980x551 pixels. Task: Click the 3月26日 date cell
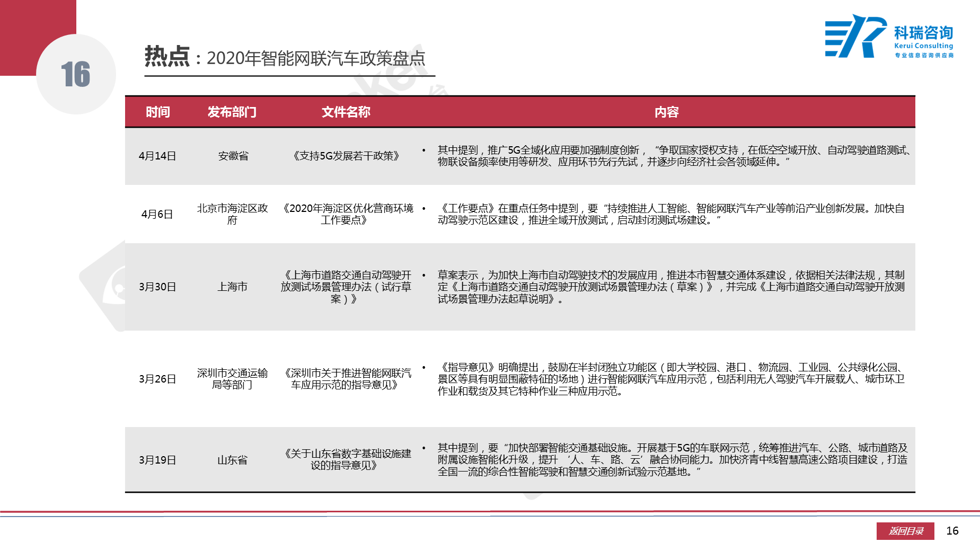click(157, 379)
